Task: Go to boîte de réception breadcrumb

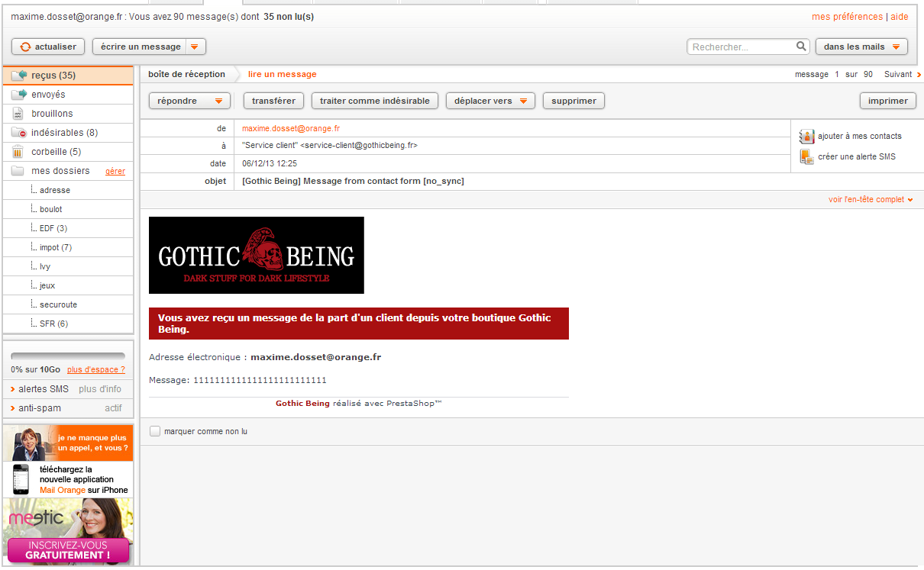Action: coord(187,74)
